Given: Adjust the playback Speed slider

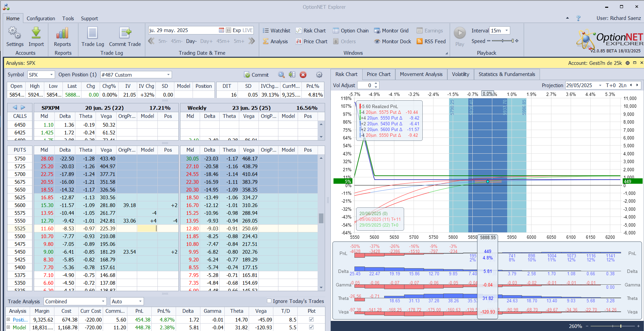Looking at the screenshot, I should (503, 41).
